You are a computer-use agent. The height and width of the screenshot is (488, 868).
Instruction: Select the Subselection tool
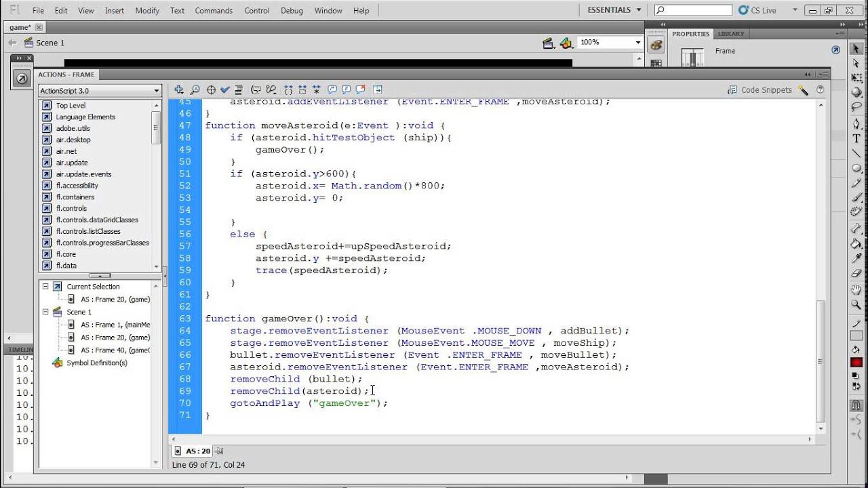[x=856, y=63]
